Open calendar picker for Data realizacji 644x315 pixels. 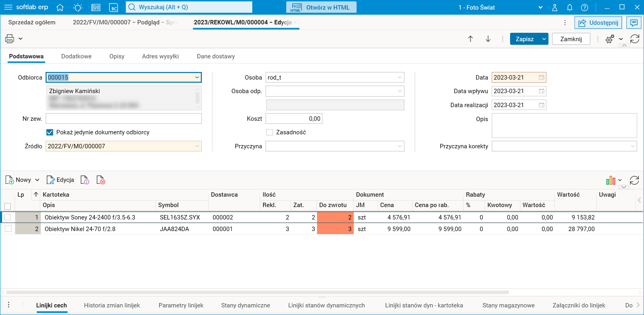(x=542, y=105)
